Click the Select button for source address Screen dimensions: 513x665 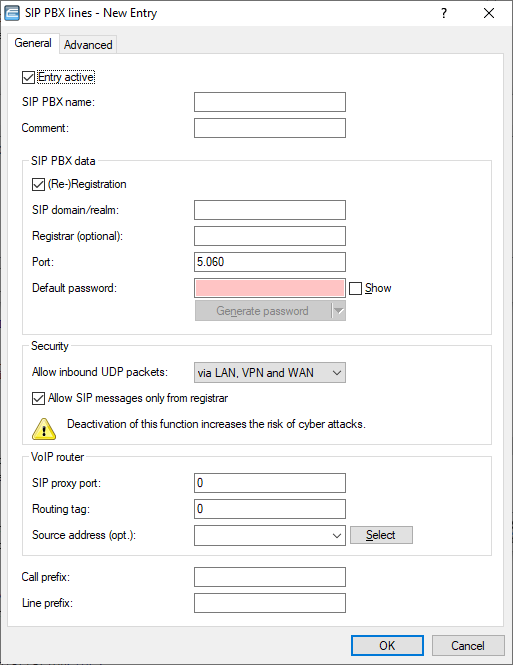381,535
